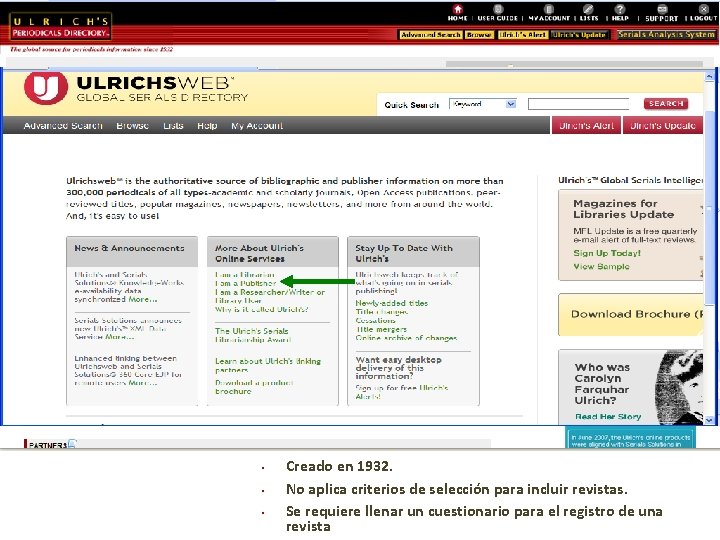Screen dimensions: 720x540
Task: Click the vertical scrollbar up arrow
Action: click(709, 76)
